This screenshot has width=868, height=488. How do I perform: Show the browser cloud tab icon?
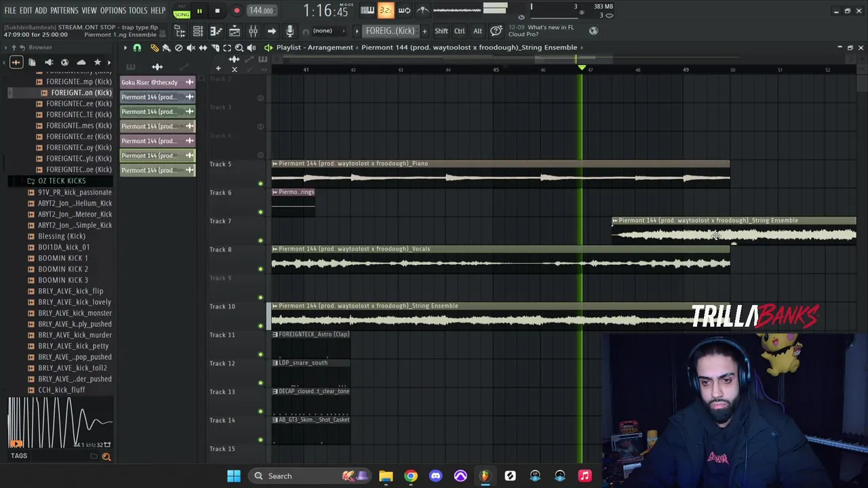tap(81, 62)
